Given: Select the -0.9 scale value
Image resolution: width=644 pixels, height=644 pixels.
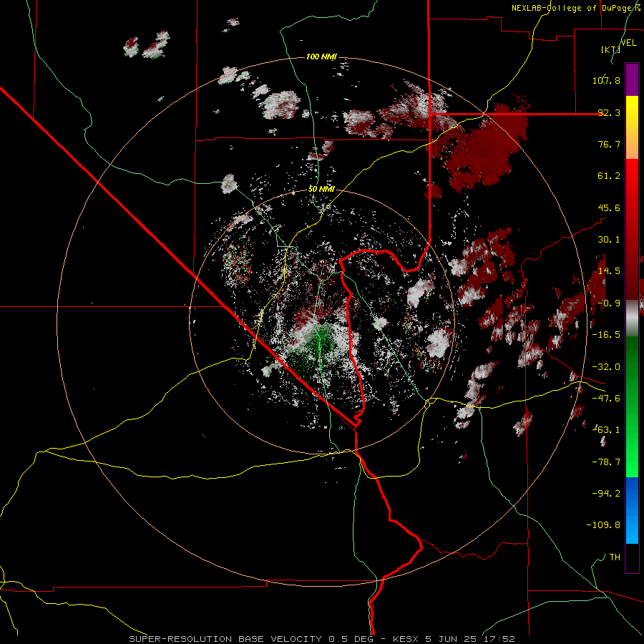Looking at the screenshot, I should pyautogui.click(x=609, y=303).
